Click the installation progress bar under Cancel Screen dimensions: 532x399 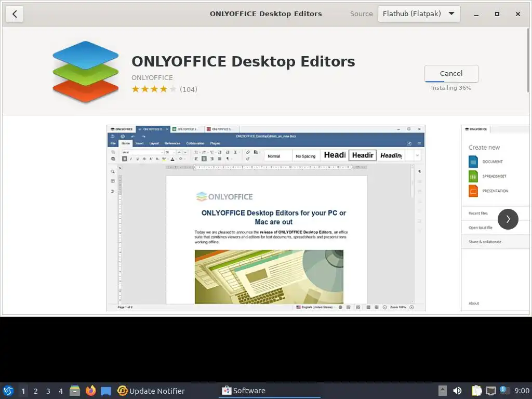(451, 82)
